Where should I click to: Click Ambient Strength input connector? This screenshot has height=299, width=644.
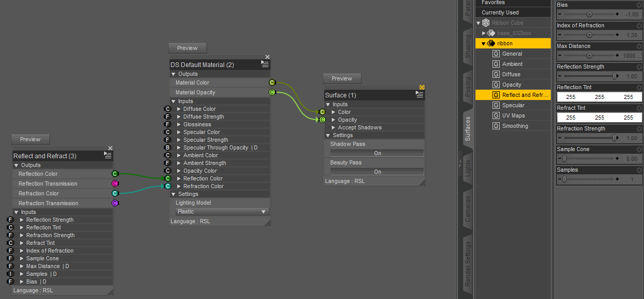(x=167, y=163)
